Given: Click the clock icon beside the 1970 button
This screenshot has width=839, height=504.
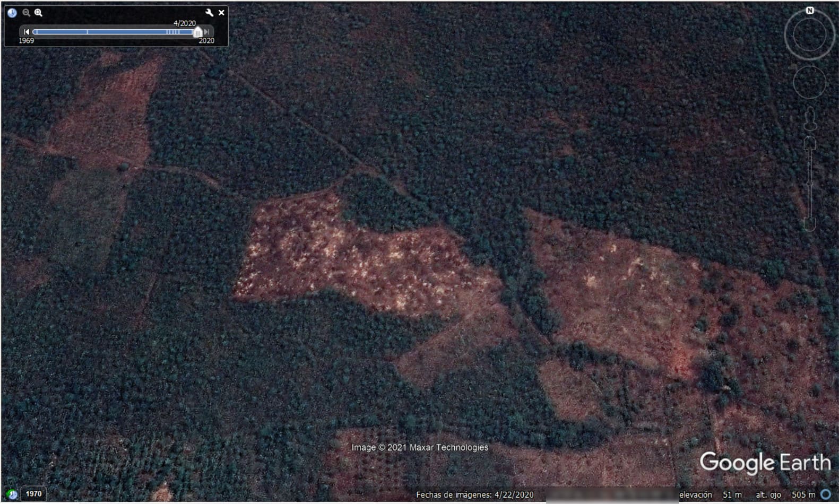Looking at the screenshot, I should pos(12,494).
